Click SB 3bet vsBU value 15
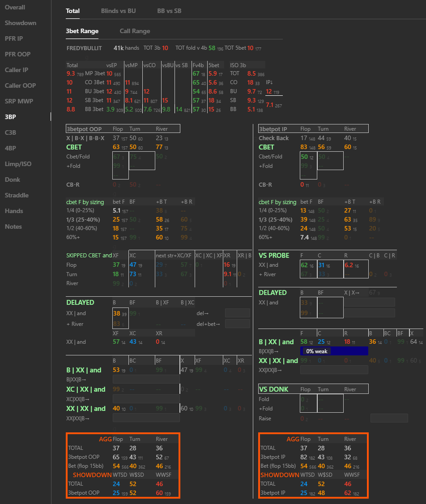Viewport: 426px width, 504px height. point(165,101)
